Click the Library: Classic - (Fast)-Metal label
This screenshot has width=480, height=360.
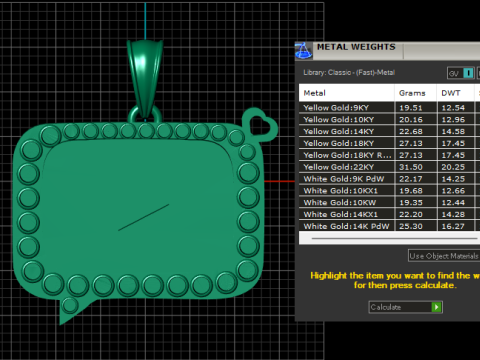click(349, 73)
